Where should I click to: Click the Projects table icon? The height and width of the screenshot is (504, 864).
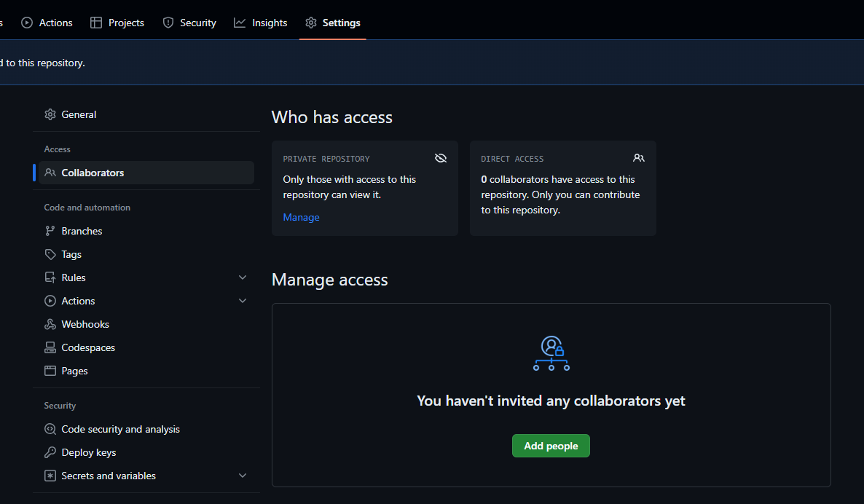[x=96, y=23]
